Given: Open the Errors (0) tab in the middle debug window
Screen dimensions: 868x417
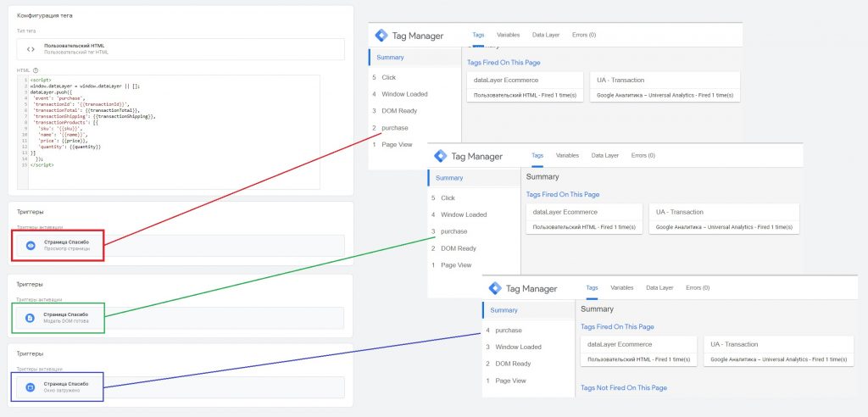Looking at the screenshot, I should pos(643,156).
